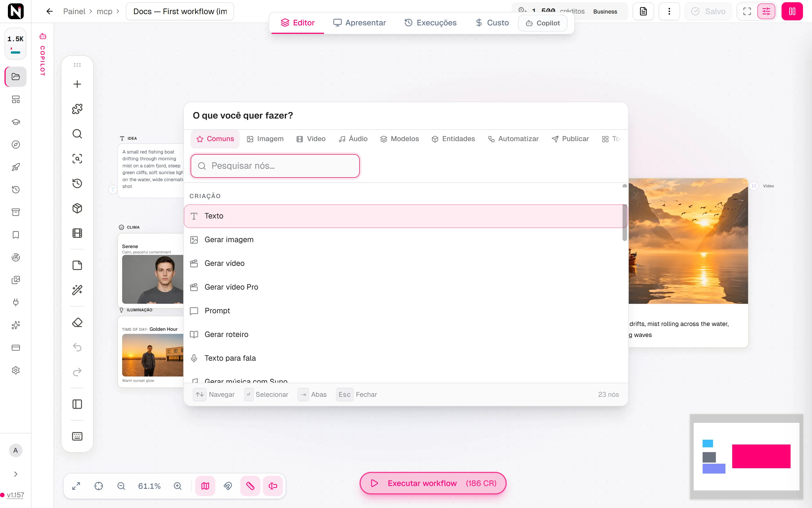The width and height of the screenshot is (812, 508).
Task: Open the three-dot more options menu
Action: [x=669, y=11]
